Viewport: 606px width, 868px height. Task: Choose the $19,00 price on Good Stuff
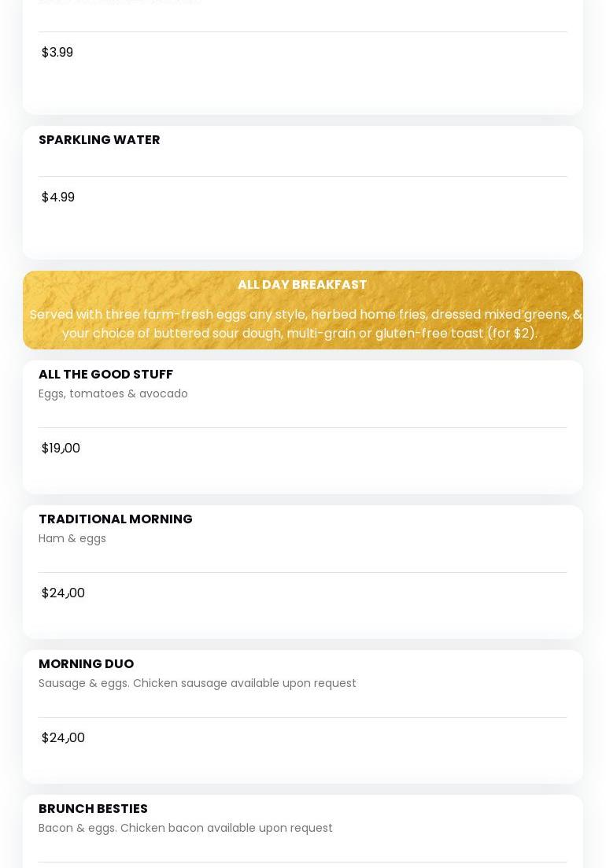point(61,449)
